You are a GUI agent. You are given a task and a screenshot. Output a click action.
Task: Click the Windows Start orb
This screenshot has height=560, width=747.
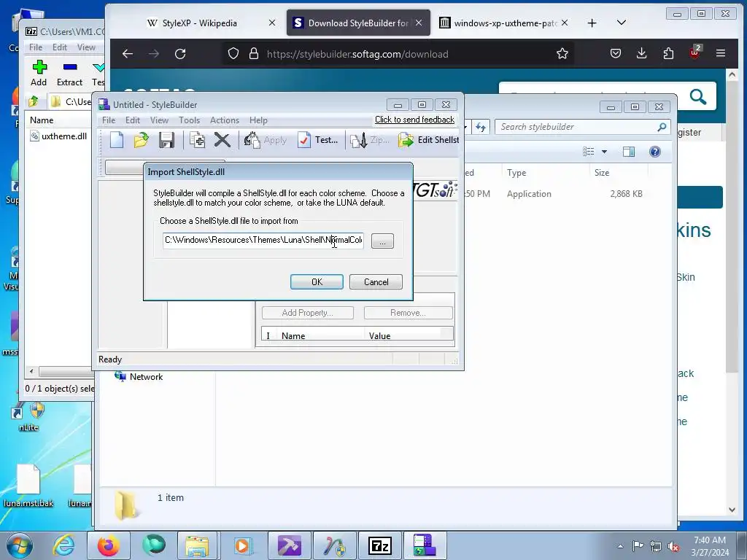coord(20,546)
